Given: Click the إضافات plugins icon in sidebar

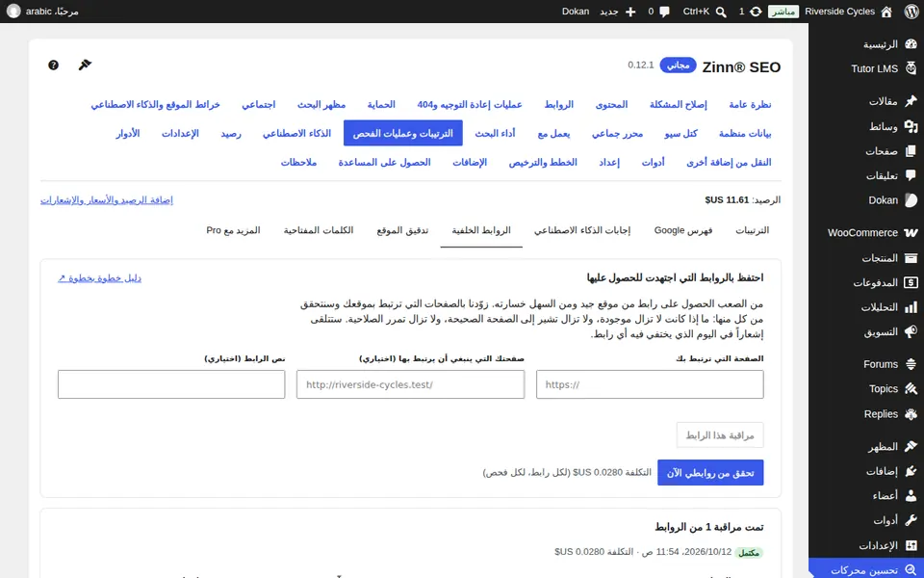Looking at the screenshot, I should point(911,471).
